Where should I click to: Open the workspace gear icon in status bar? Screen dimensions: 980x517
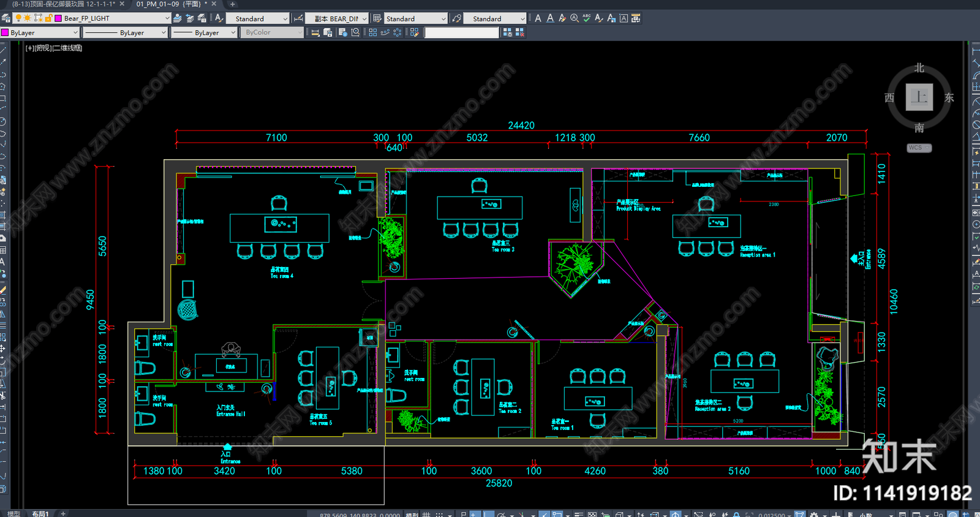click(814, 514)
